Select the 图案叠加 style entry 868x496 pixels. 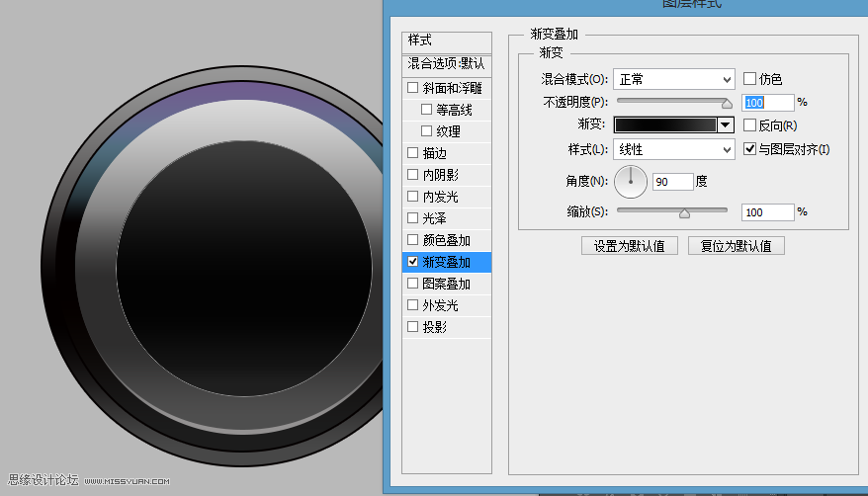(x=447, y=284)
